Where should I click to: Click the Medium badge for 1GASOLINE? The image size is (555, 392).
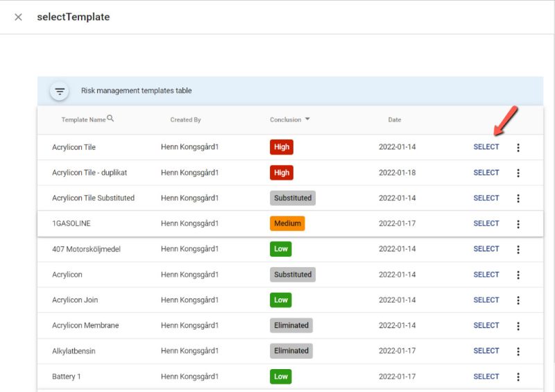point(287,223)
